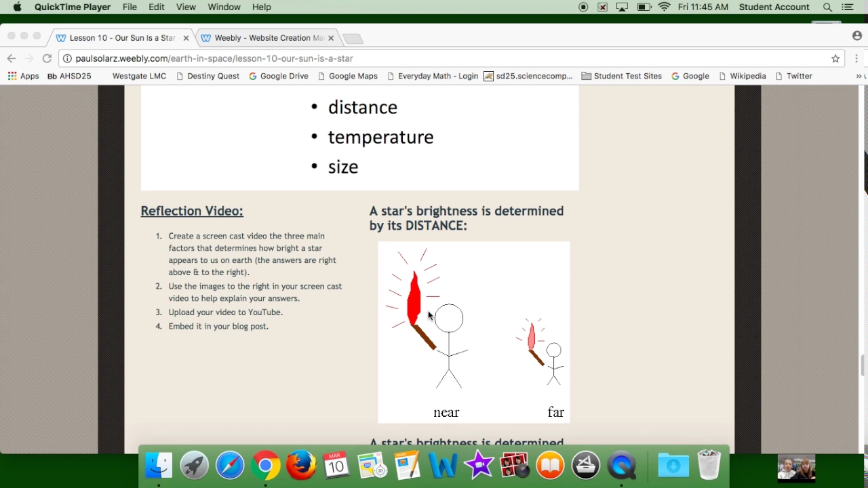Close the Lesson 10 tab

pos(186,38)
